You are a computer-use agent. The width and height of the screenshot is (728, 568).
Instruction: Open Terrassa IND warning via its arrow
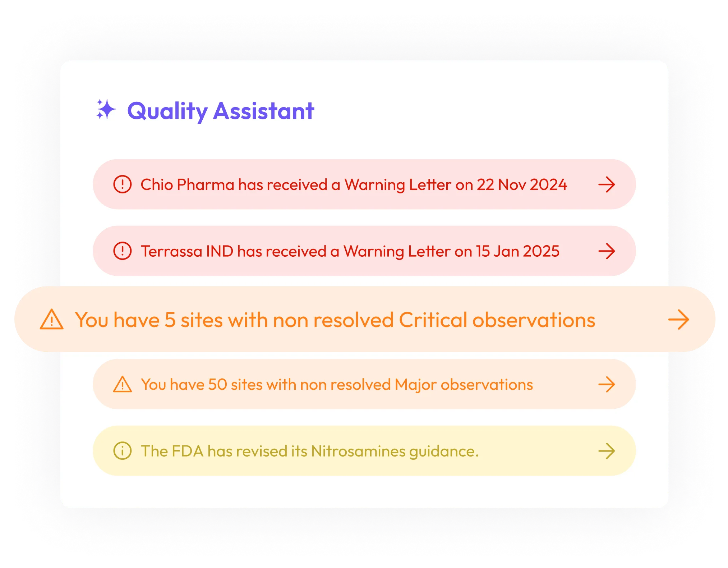[607, 251]
